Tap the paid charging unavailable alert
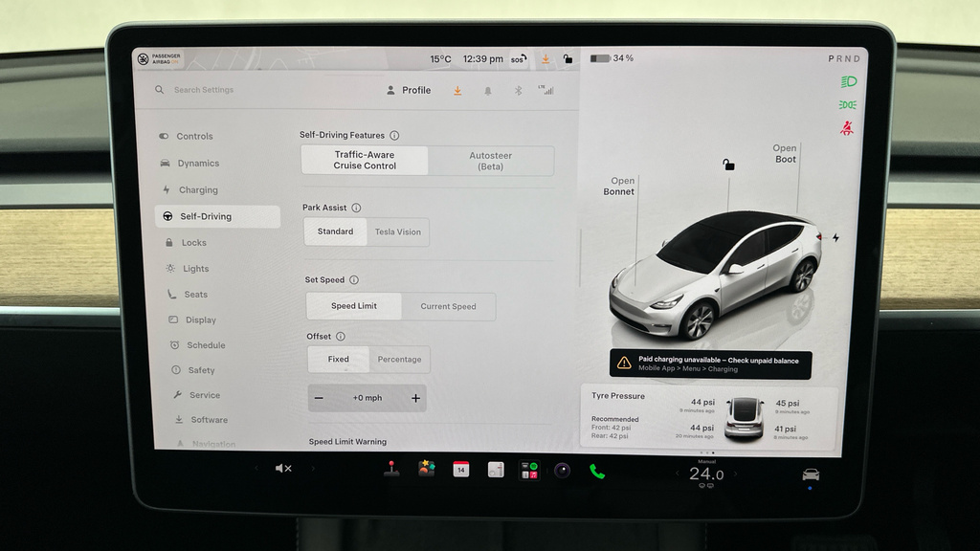The width and height of the screenshot is (980, 551). (x=711, y=364)
